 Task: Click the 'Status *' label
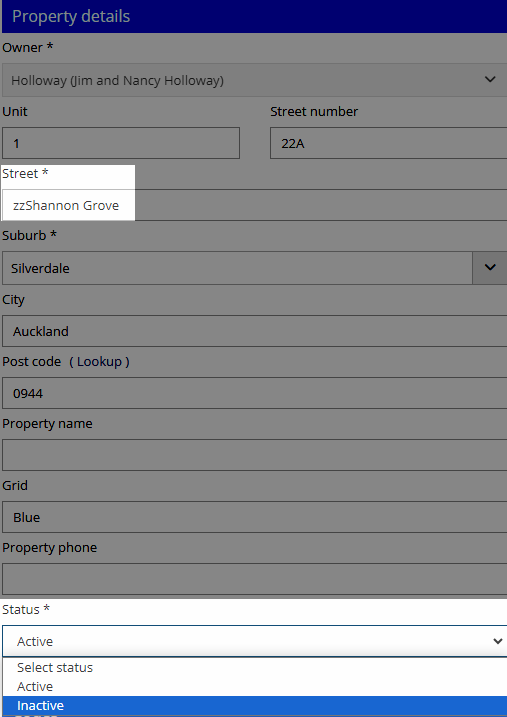(26, 610)
